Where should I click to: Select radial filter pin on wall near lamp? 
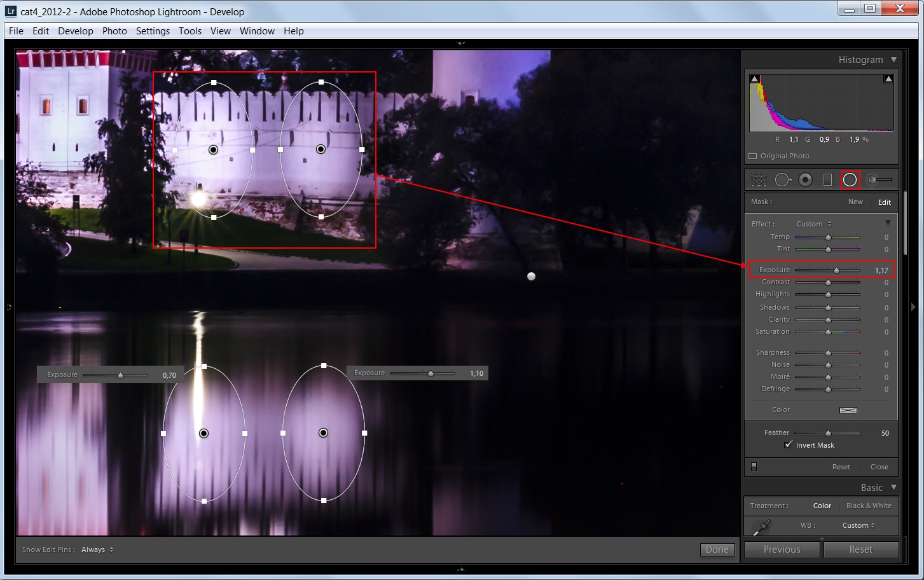(x=213, y=149)
